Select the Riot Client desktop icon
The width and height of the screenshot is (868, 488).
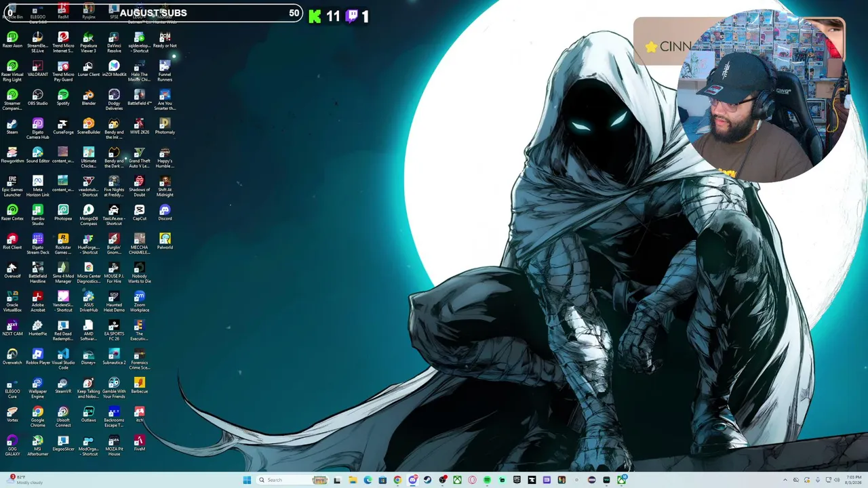(x=12, y=242)
